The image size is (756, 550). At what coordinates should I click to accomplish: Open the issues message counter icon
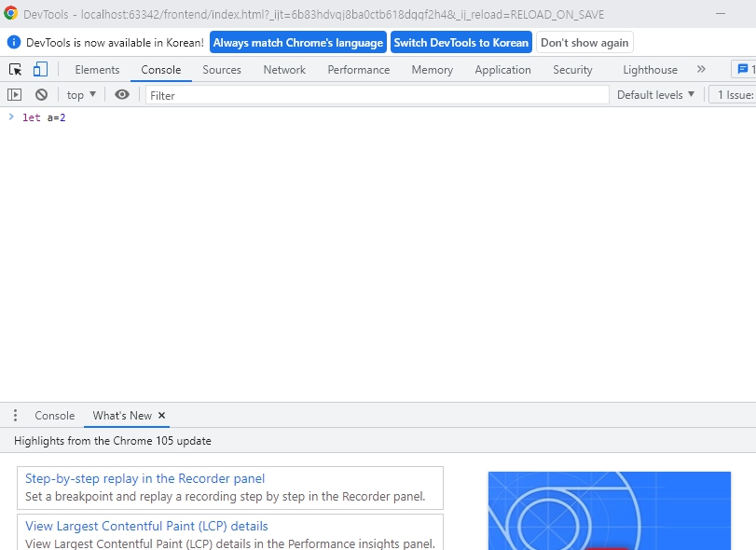[x=743, y=69]
